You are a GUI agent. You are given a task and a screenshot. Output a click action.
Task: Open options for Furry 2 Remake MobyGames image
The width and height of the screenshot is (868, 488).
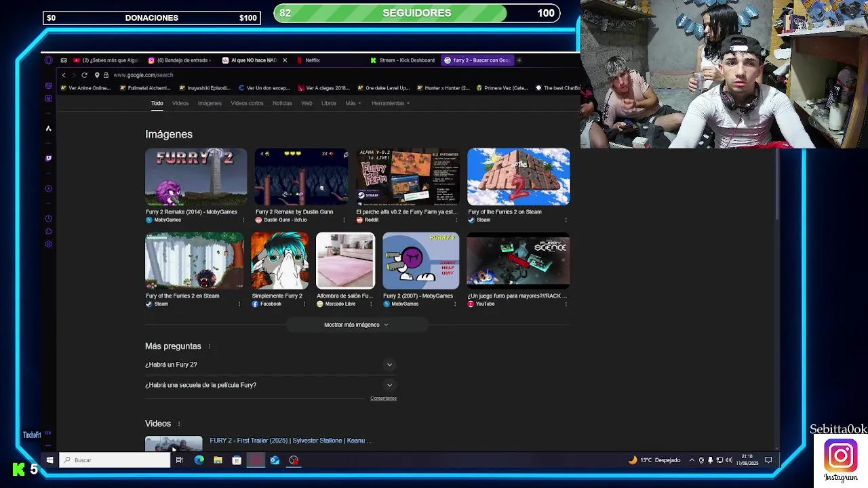[x=243, y=220]
